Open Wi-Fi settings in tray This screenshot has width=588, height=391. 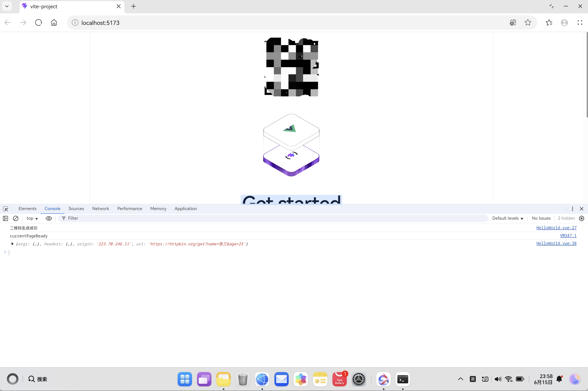pos(509,379)
